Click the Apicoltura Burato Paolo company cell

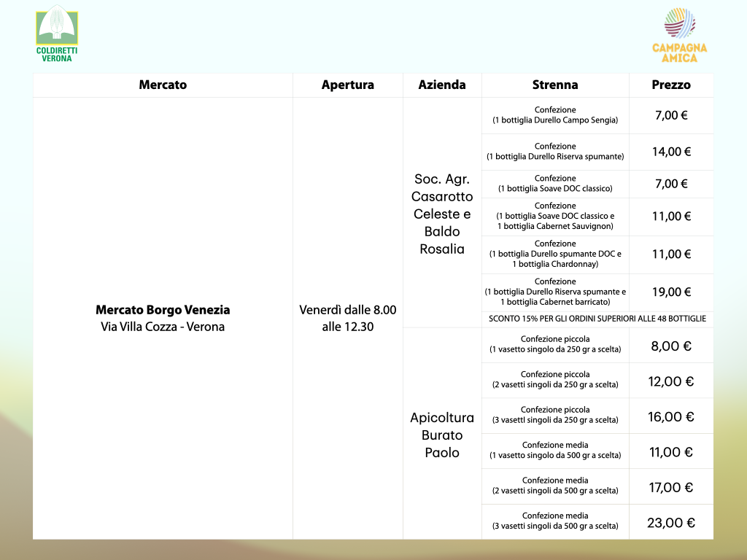(x=442, y=435)
